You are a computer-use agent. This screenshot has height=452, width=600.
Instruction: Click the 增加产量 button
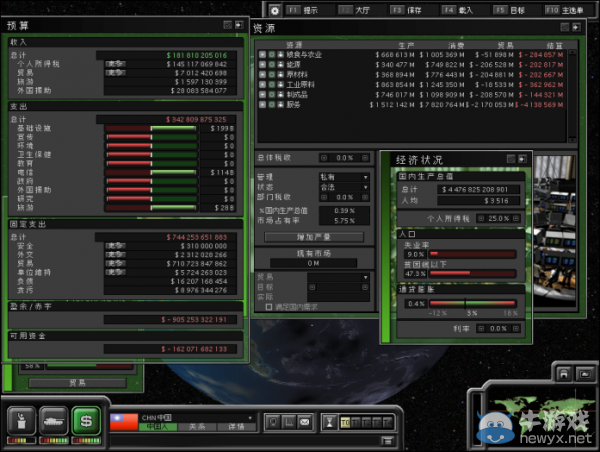coord(314,236)
